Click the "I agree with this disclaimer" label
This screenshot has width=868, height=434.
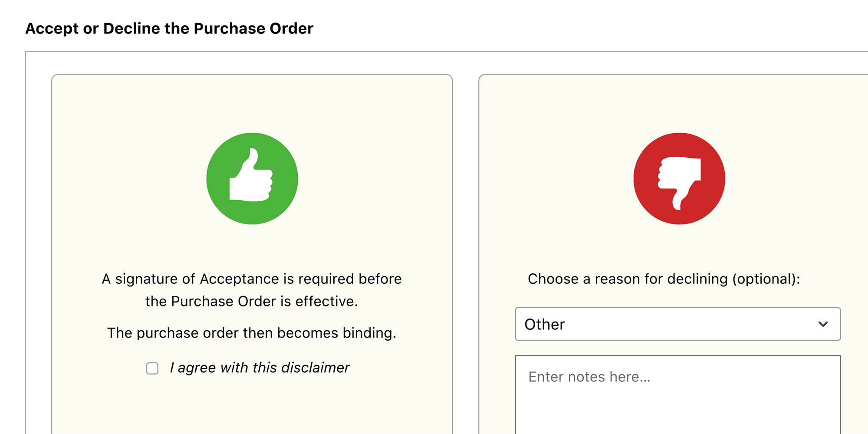pos(260,368)
